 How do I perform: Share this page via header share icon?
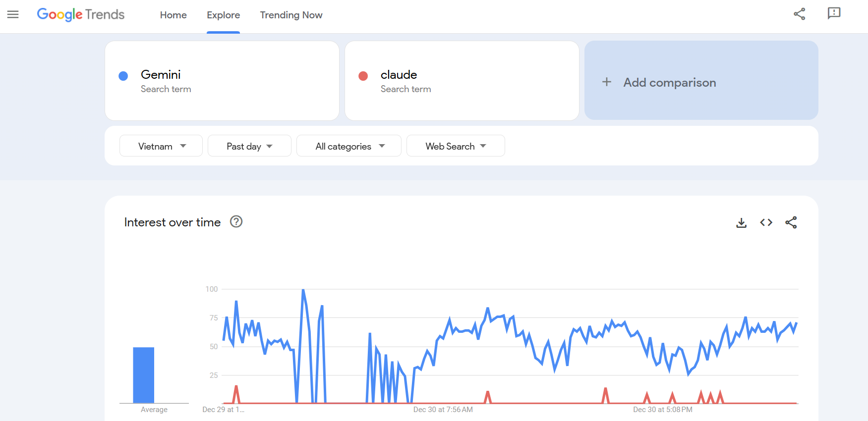(799, 14)
